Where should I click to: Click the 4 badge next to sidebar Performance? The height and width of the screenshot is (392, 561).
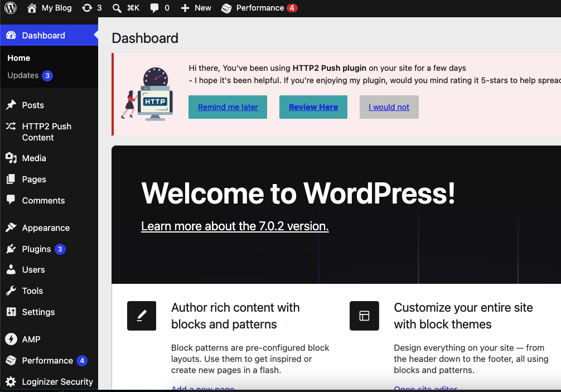point(82,361)
